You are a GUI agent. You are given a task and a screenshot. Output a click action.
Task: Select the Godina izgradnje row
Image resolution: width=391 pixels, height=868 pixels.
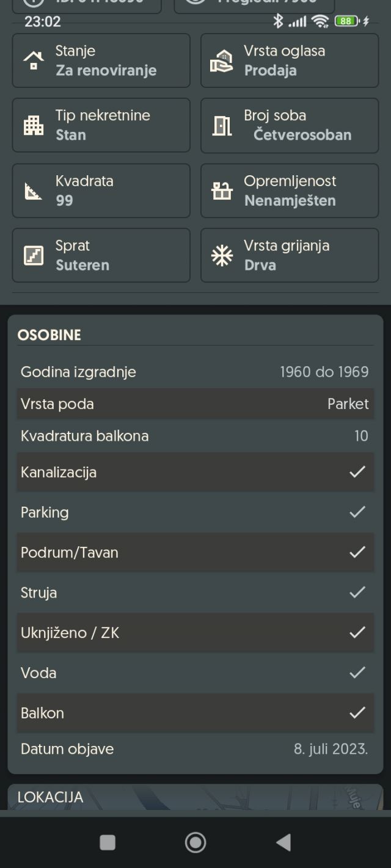(195, 372)
